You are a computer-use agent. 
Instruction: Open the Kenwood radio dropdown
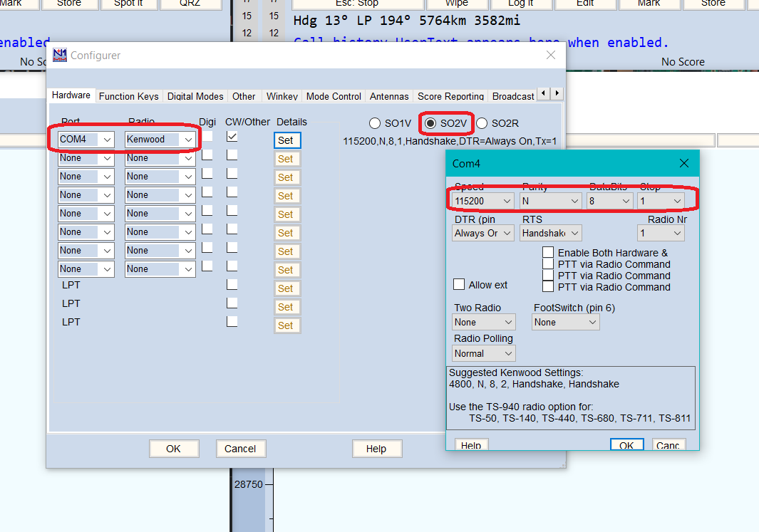coord(160,140)
